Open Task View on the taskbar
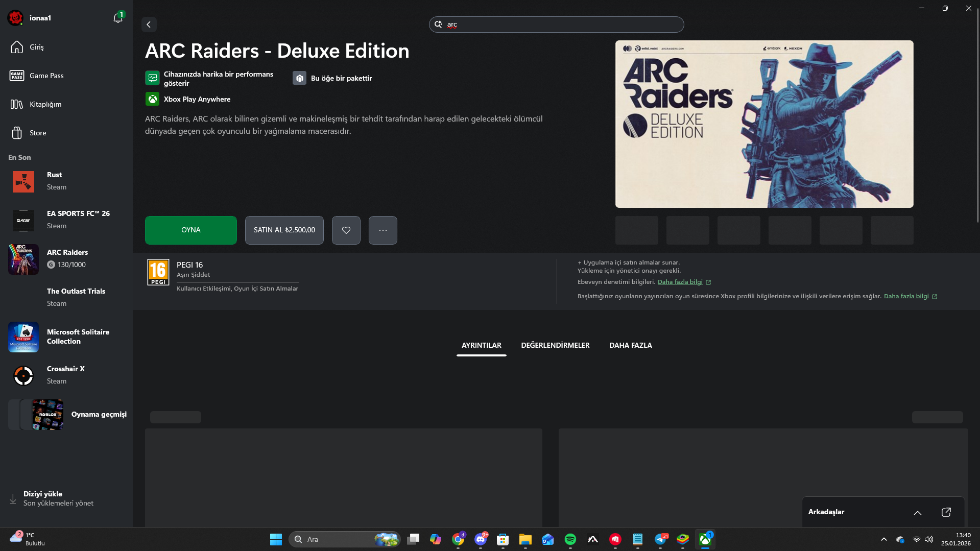The height and width of the screenshot is (551, 980). pyautogui.click(x=413, y=539)
